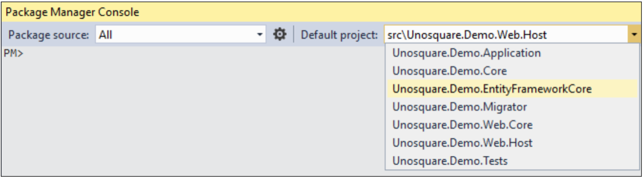Choose Unosquare.Demo.Core as default project
This screenshot has height=179, width=644.
coord(449,71)
